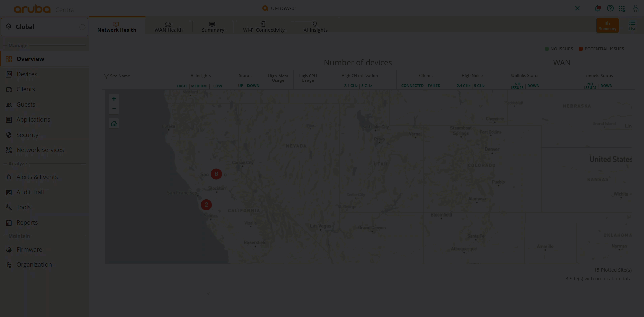
Task: Click the map home reset icon
Action: point(114,124)
